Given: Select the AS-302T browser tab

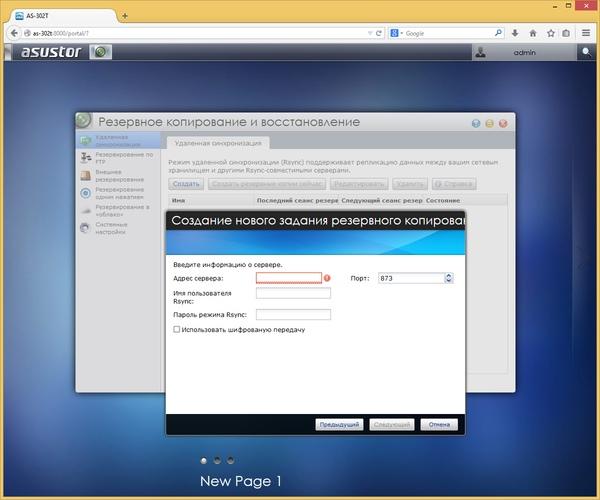Looking at the screenshot, I should 63,16.
